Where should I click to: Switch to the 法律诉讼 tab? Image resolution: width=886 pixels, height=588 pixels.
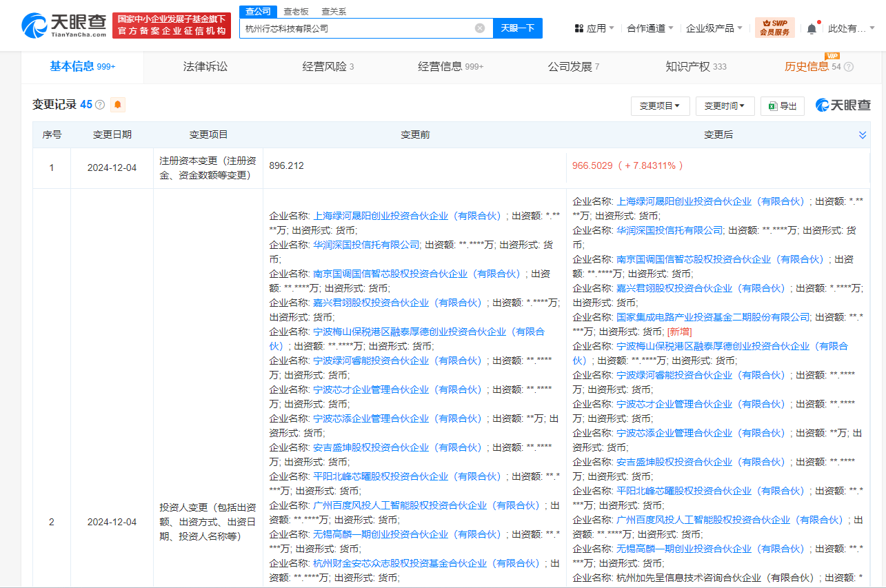point(205,67)
